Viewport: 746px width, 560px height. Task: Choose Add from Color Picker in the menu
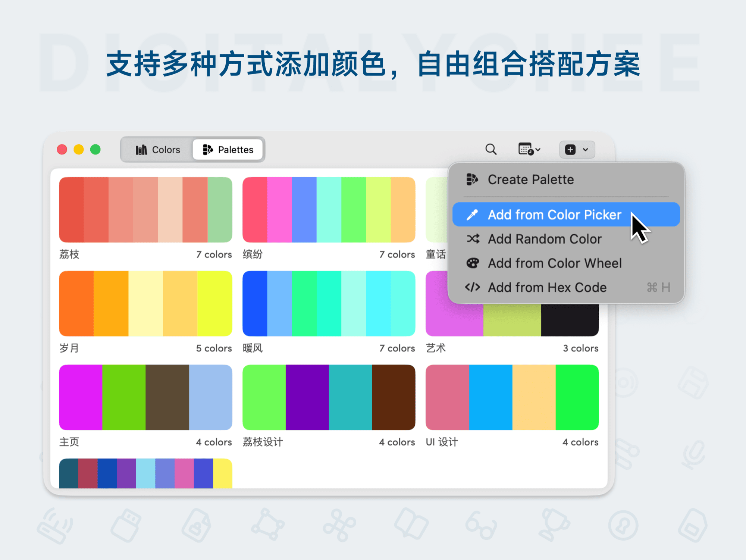point(554,215)
